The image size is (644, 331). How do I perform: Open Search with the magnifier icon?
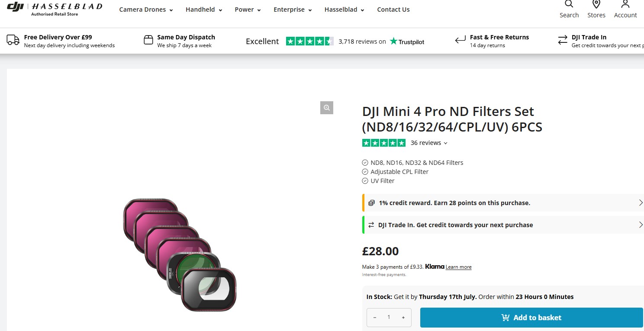569,5
